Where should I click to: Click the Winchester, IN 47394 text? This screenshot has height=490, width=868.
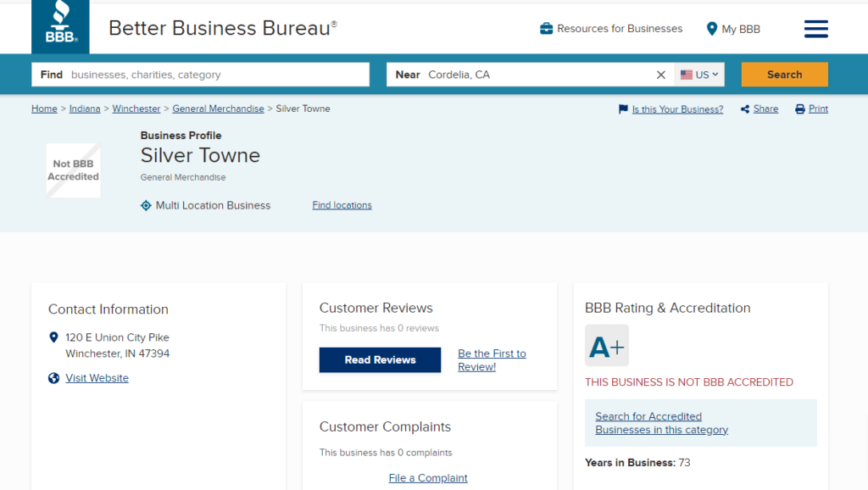[117, 354]
